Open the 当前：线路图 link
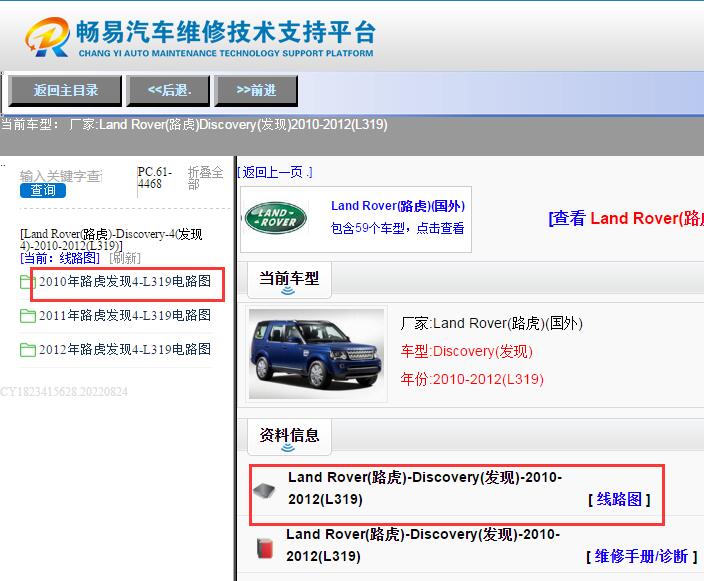Image resolution: width=704 pixels, height=581 pixels. pyautogui.click(x=60, y=258)
